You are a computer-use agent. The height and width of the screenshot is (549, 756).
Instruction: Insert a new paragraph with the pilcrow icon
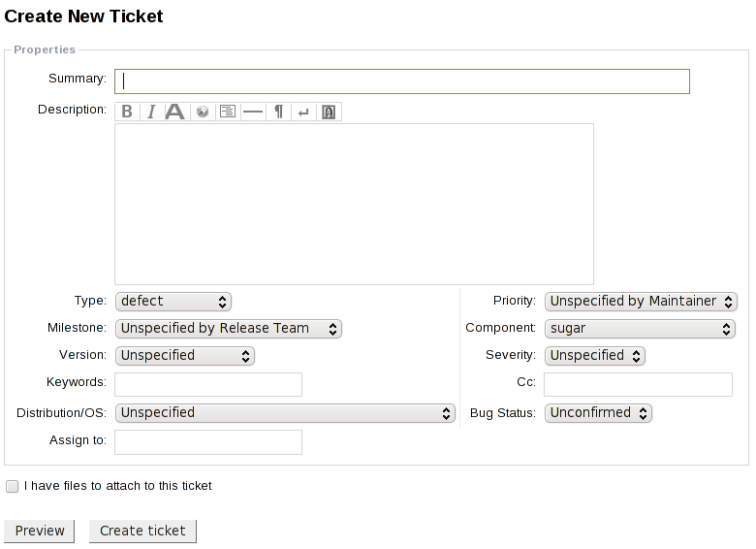278,112
